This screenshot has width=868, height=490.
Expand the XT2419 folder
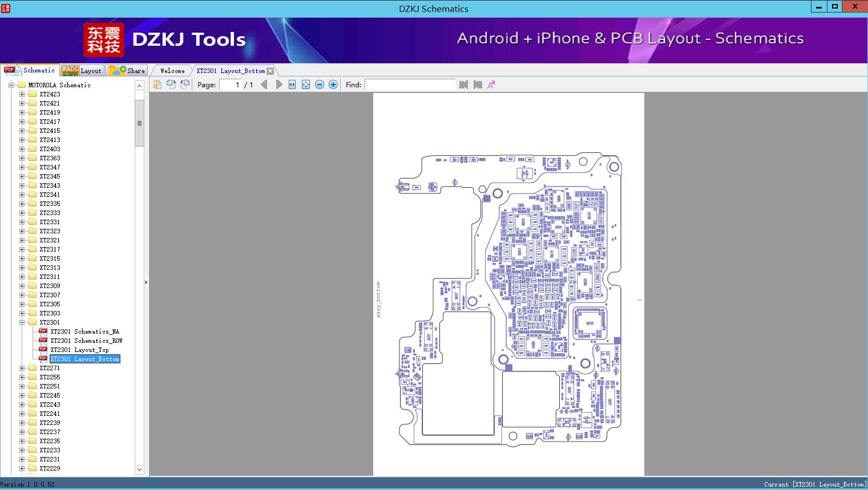[22, 112]
